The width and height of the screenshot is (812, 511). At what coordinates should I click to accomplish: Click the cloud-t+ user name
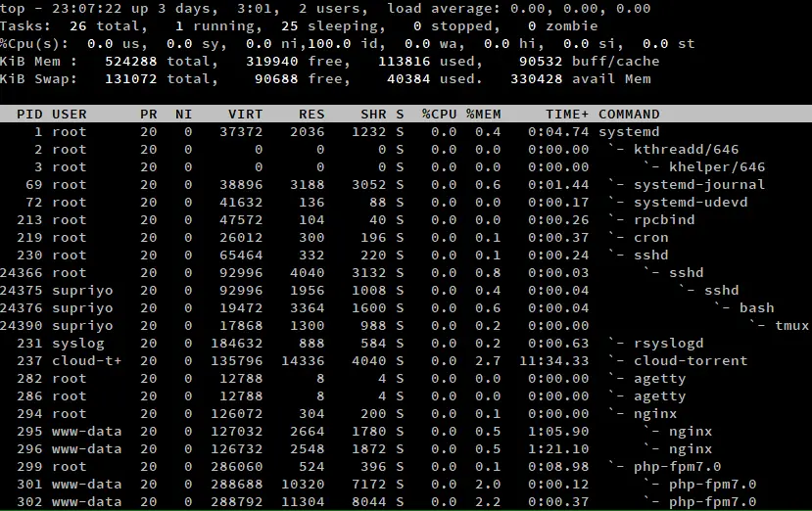point(86,361)
